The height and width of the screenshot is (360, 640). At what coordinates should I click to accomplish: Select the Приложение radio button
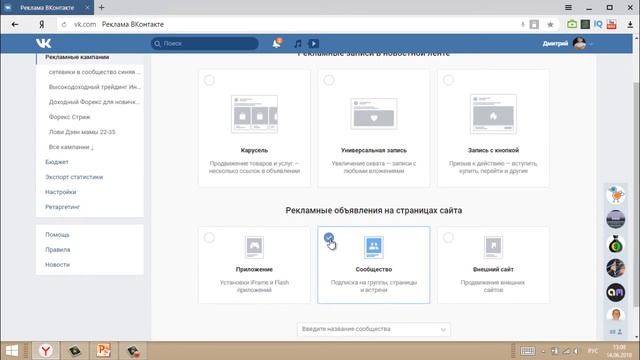point(209,238)
